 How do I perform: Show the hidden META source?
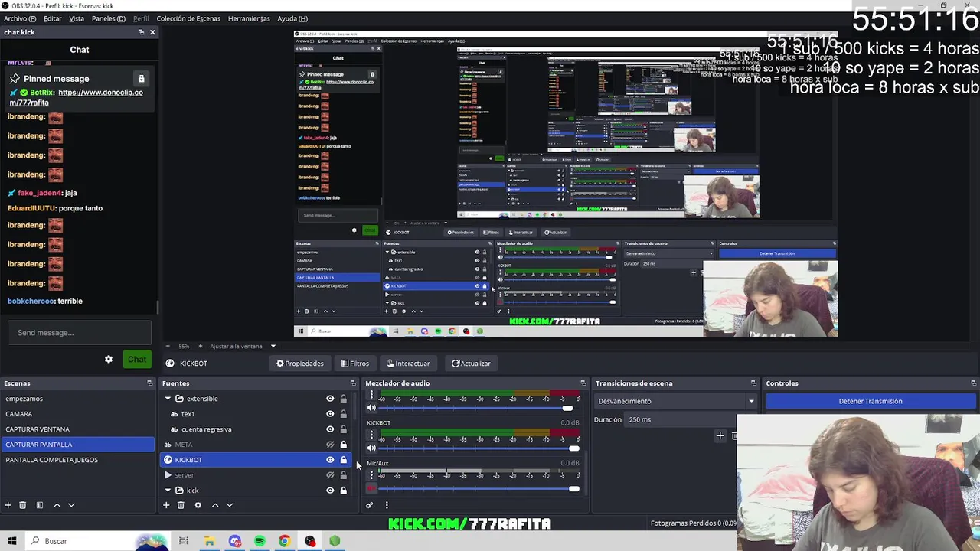click(330, 445)
